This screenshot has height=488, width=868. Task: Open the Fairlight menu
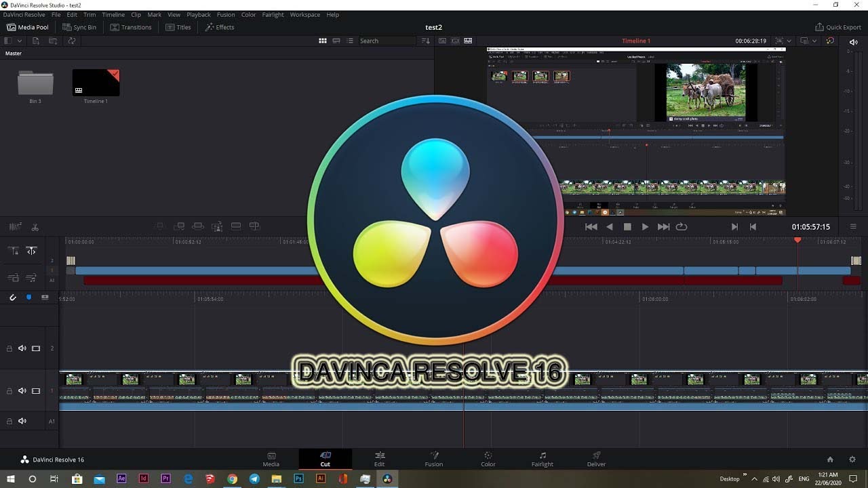click(x=274, y=14)
